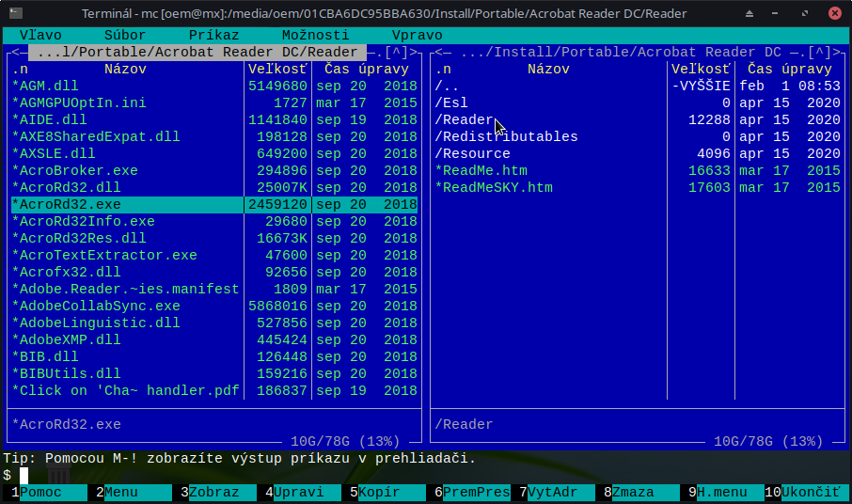Select ReadMeSKY.htm in right panel

pos(638,187)
